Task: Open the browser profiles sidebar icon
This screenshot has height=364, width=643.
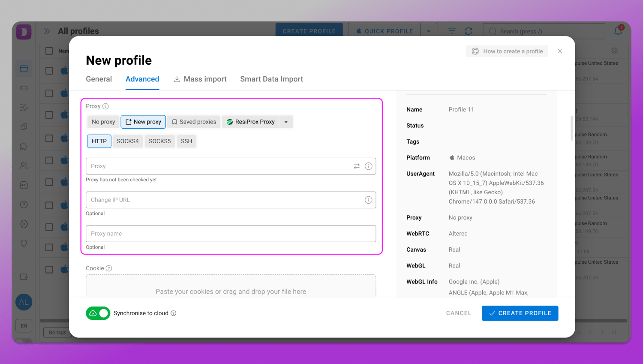Action: click(24, 69)
